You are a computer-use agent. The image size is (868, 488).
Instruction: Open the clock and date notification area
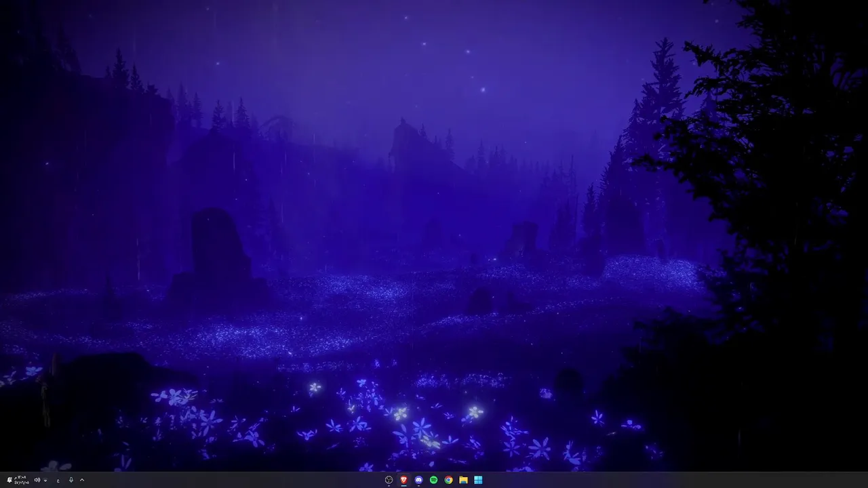pyautogui.click(x=20, y=480)
